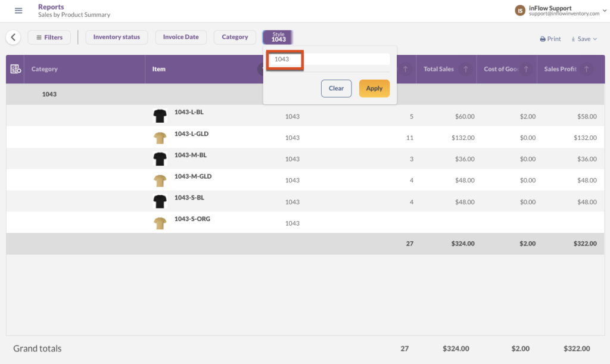Click the gold shirt thumbnail for 1043-S-ORG
Image resolution: width=610 pixels, height=364 pixels.
[x=159, y=223]
